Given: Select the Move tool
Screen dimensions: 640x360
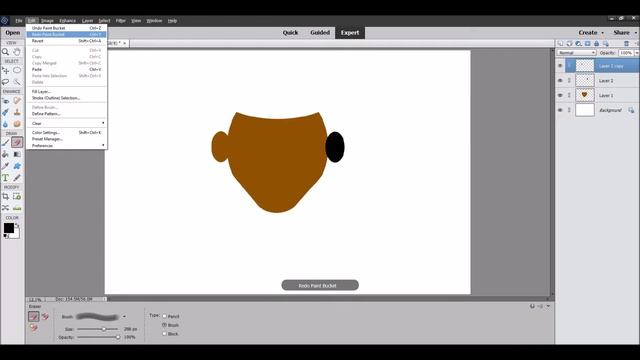Looking at the screenshot, I should click(x=5, y=71).
